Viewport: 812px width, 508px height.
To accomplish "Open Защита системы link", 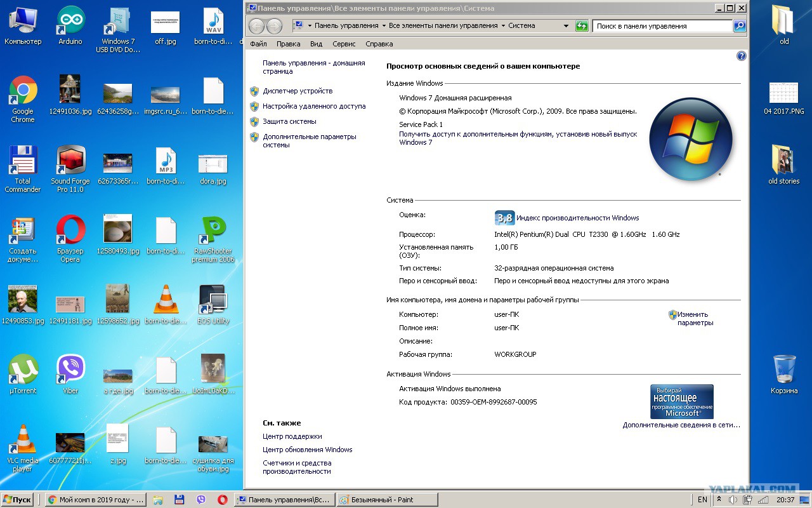I will tap(289, 121).
